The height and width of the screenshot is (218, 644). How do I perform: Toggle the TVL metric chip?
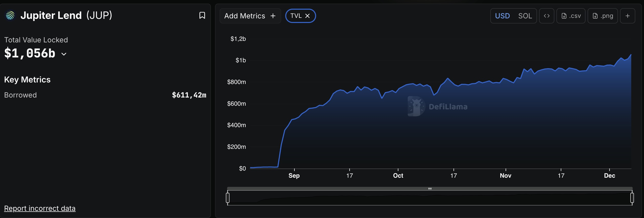coord(296,16)
